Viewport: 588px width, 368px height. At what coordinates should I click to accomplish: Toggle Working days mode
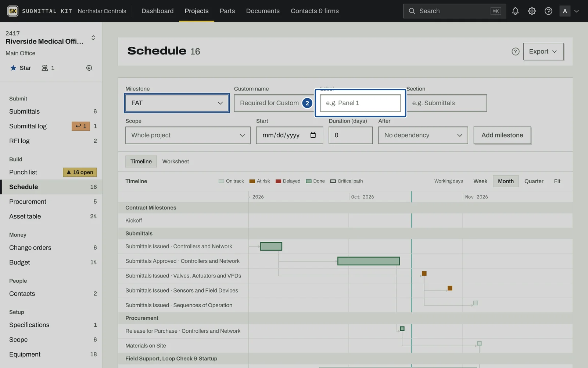click(448, 181)
